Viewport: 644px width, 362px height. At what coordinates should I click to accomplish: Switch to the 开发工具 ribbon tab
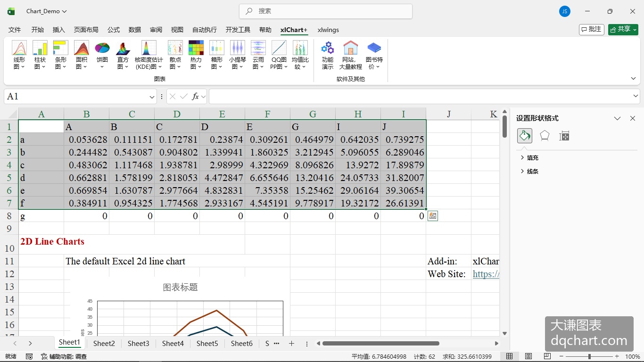238,30
